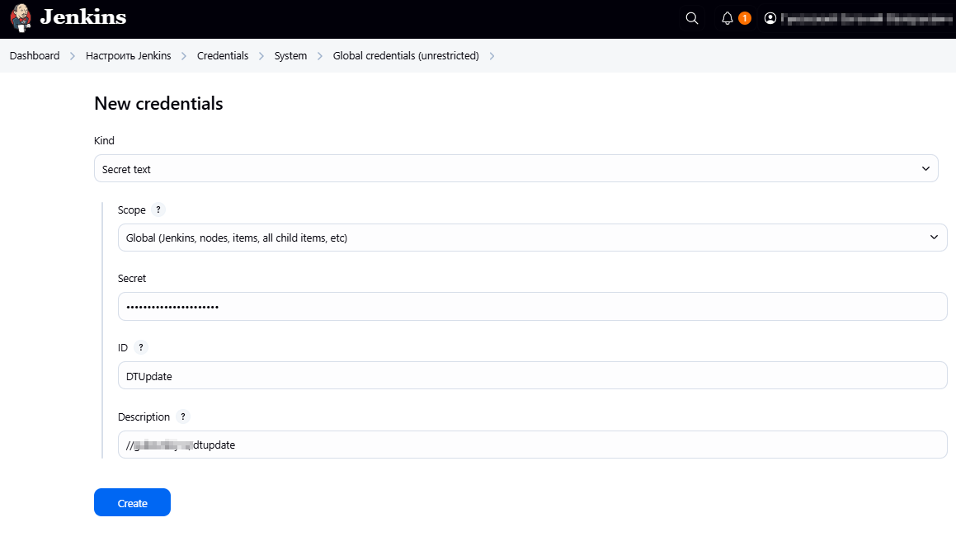The width and height of the screenshot is (956, 560).
Task: Click the Jenkins butler logo
Action: 21,17
